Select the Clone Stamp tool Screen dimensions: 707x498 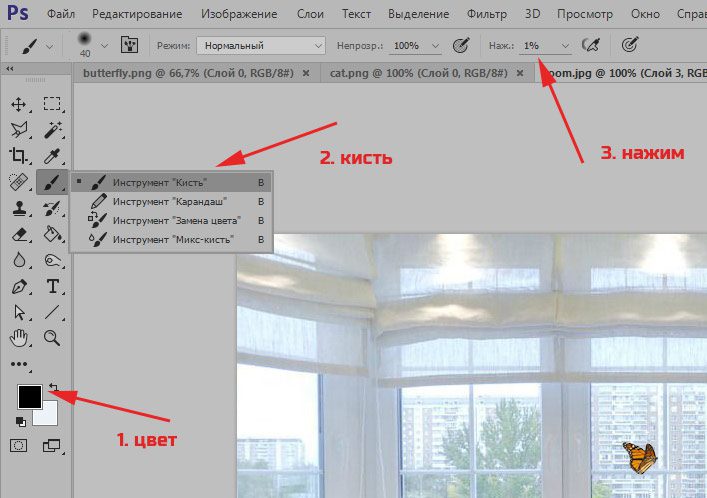pyautogui.click(x=18, y=208)
